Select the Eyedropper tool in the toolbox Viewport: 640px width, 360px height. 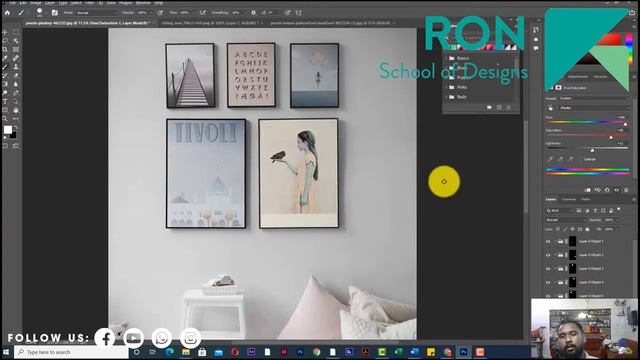coord(5,58)
